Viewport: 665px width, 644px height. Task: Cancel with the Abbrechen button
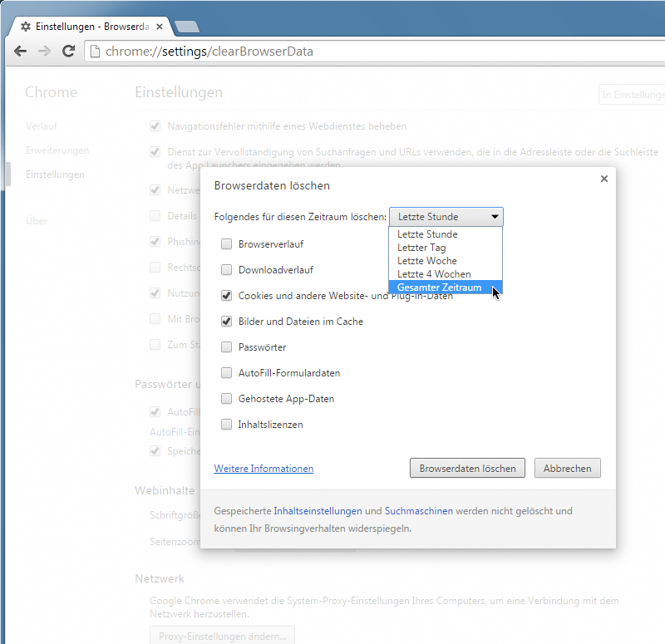(568, 468)
